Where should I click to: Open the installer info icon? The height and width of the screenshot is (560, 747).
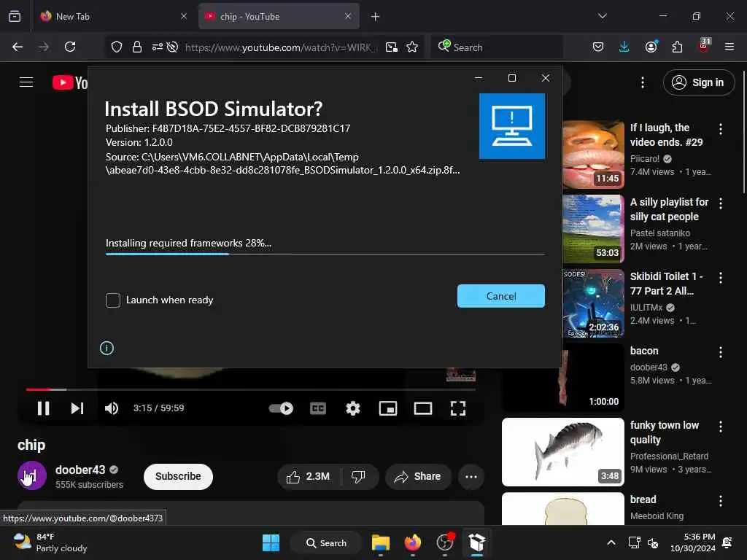[107, 348]
